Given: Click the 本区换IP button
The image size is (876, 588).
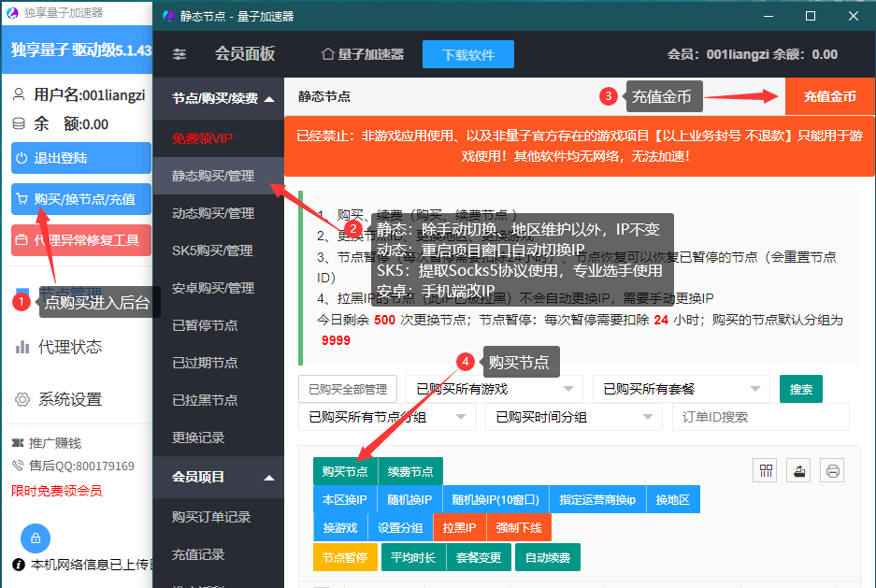Looking at the screenshot, I should [x=345, y=499].
